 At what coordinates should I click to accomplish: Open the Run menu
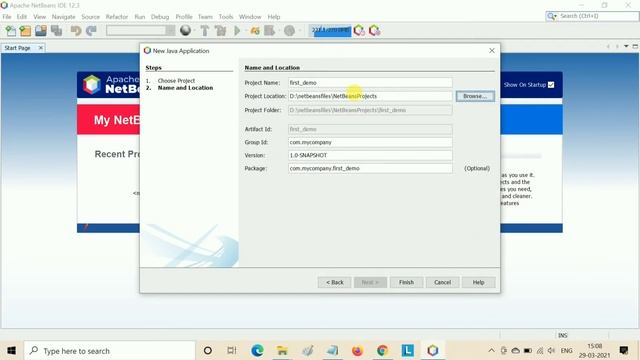(140, 17)
